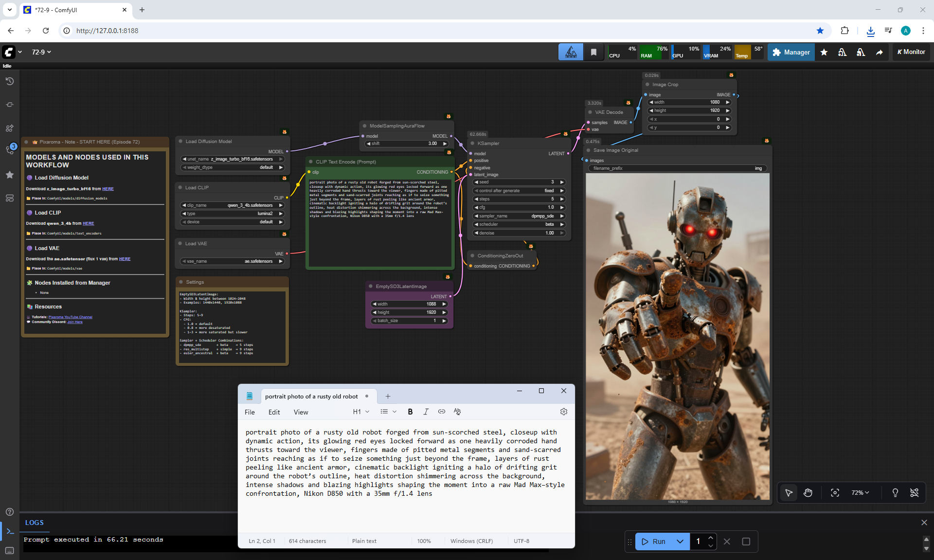934x560 pixels.
Task: Open the 72% zoom level dropdown
Action: (860, 493)
